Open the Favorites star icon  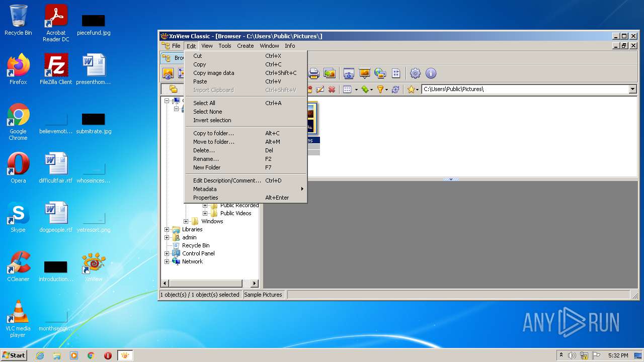412,89
